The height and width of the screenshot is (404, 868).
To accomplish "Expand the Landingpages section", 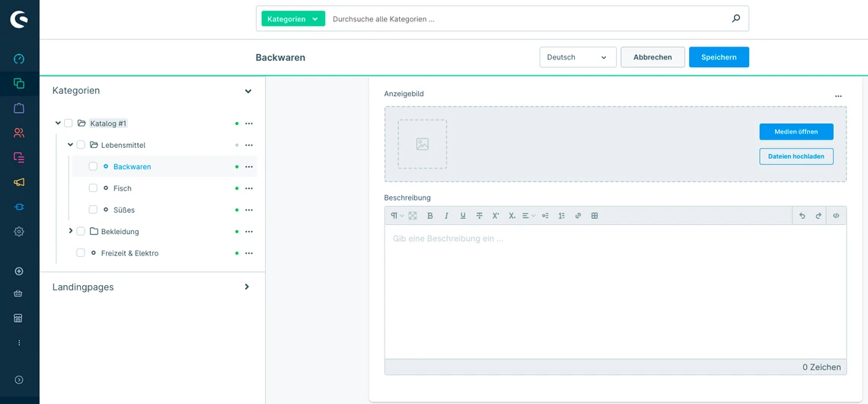I will pyautogui.click(x=247, y=287).
